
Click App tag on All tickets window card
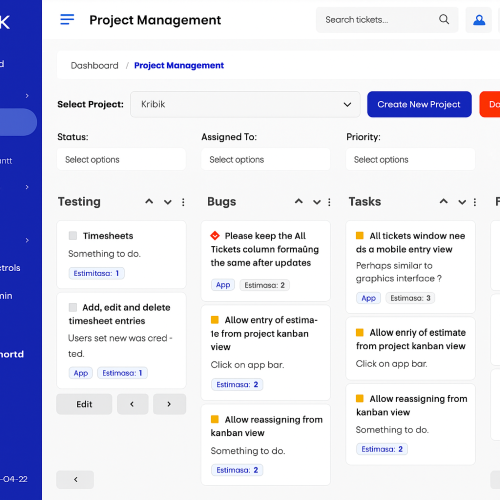click(368, 298)
